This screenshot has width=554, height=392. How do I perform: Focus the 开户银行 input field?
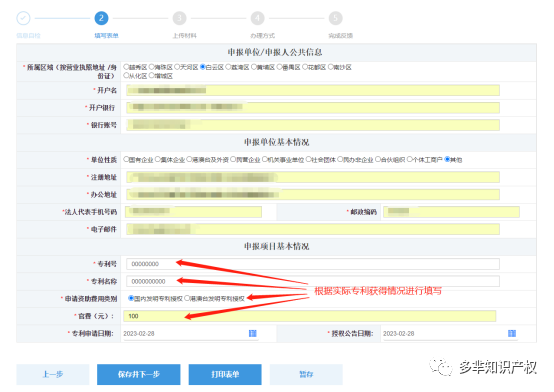pyautogui.click(x=313, y=107)
